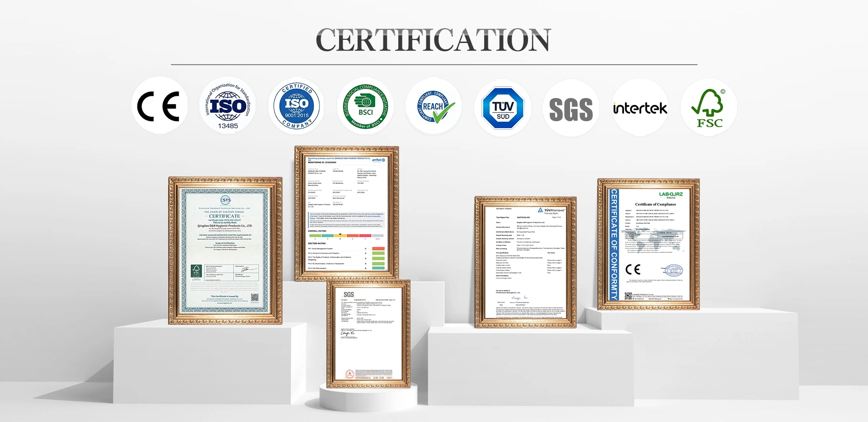The height and width of the screenshot is (422, 868).
Task: Click the green FSC tree logo
Action: point(708,108)
